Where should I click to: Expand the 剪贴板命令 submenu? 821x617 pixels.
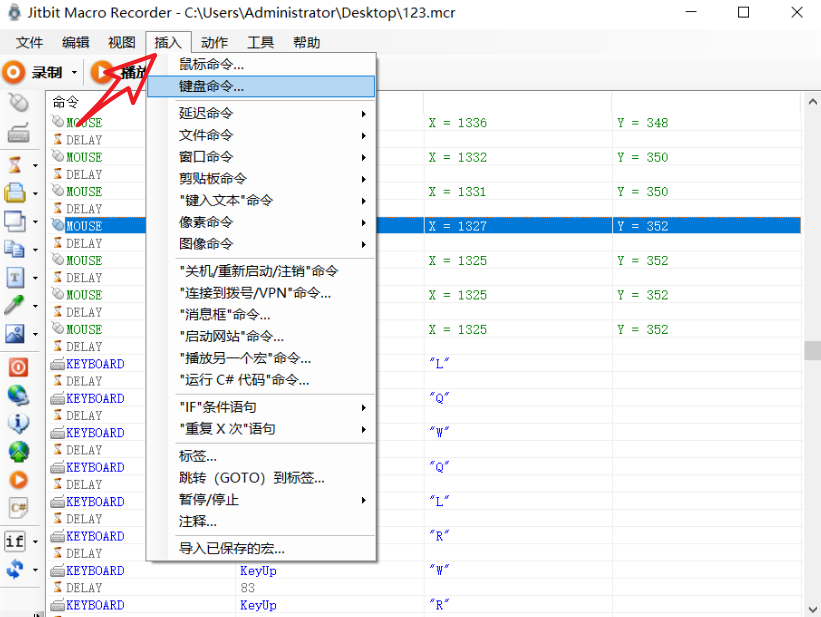click(261, 179)
